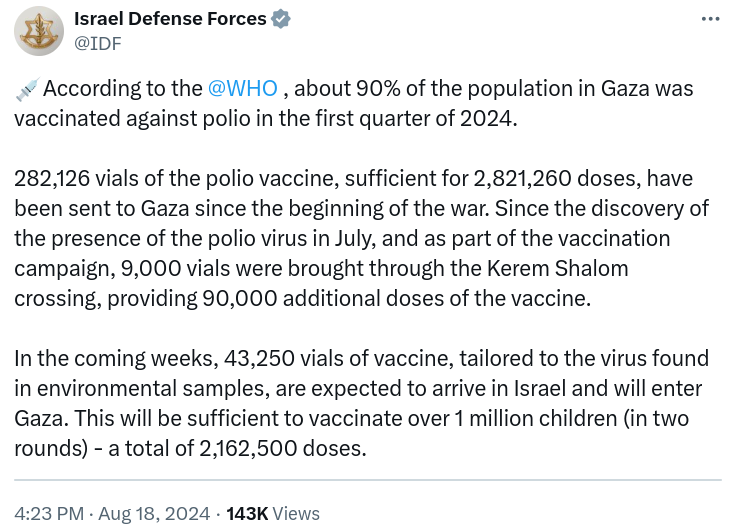Click the 143K view count
Image resolution: width=738 pixels, height=530 pixels.
coord(247,514)
